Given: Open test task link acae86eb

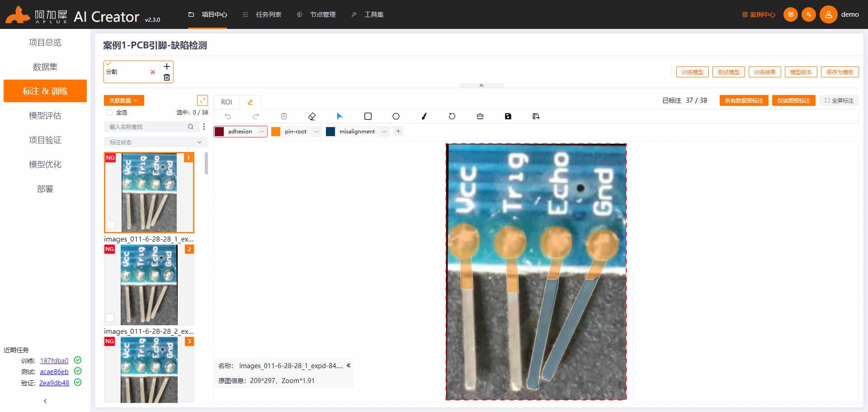Looking at the screenshot, I should click(x=54, y=372).
